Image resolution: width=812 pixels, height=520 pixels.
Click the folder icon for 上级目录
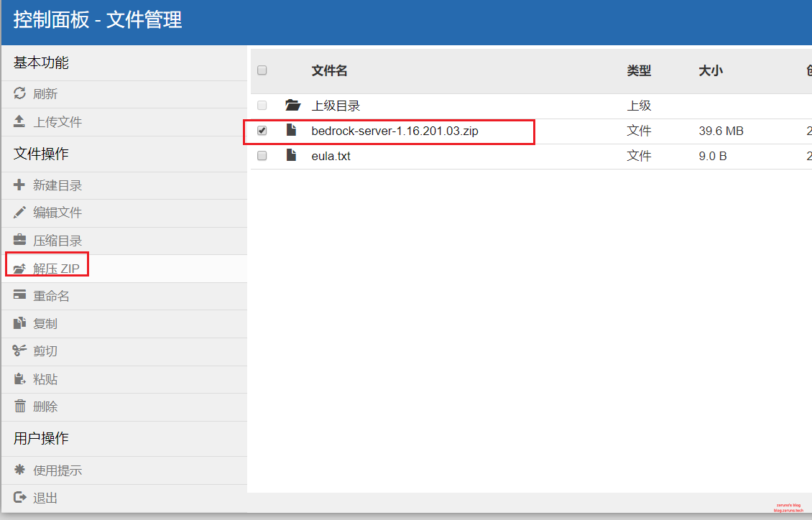pyautogui.click(x=292, y=106)
